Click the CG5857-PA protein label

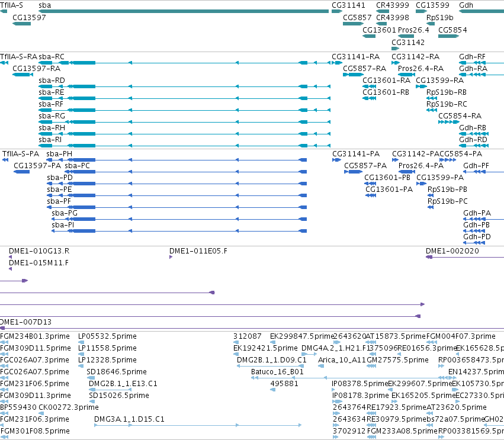point(365,166)
